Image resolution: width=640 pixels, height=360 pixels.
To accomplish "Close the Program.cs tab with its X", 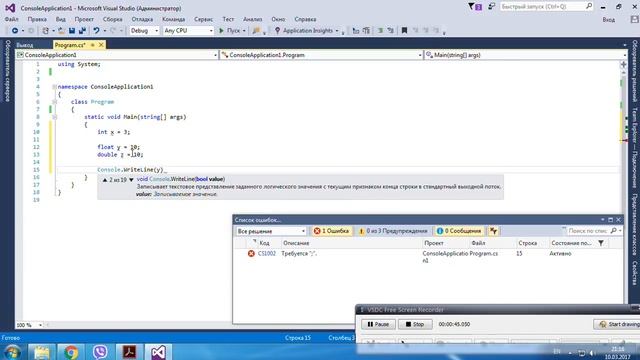I will [x=101, y=45].
